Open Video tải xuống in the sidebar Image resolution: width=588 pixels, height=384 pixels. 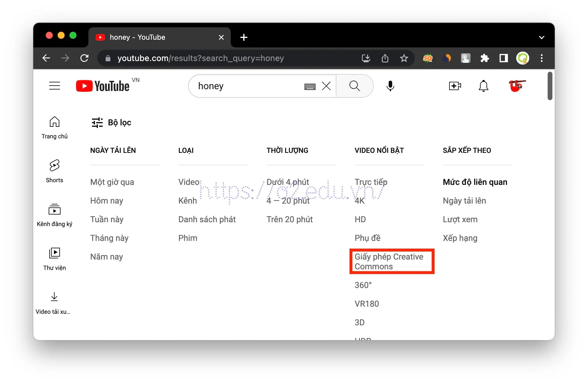[x=53, y=303]
